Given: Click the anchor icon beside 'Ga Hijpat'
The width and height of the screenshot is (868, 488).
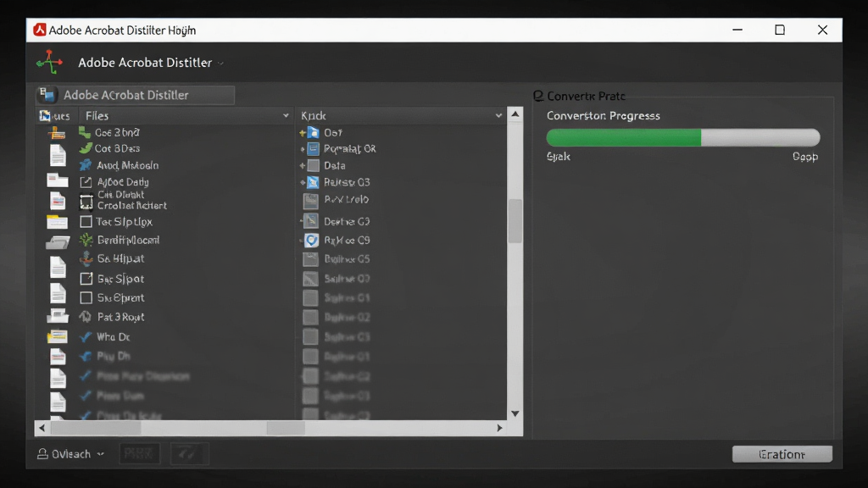Looking at the screenshot, I should click(x=86, y=258).
